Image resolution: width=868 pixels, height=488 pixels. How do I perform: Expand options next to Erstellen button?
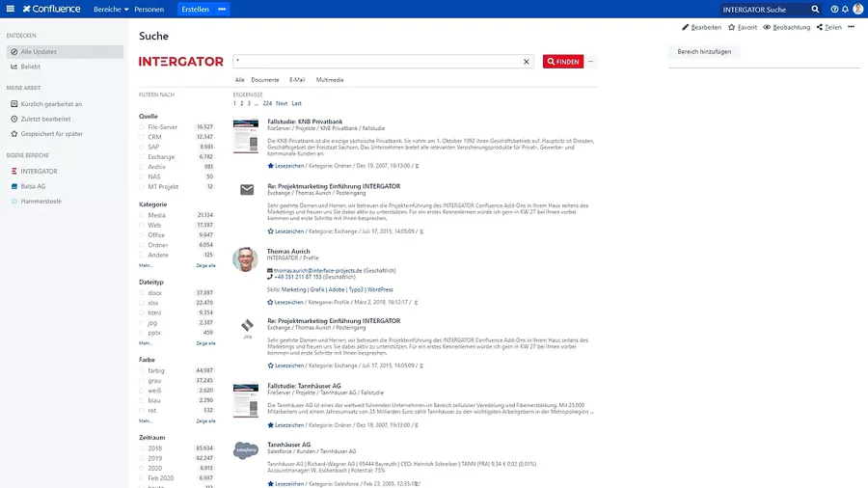tap(222, 9)
